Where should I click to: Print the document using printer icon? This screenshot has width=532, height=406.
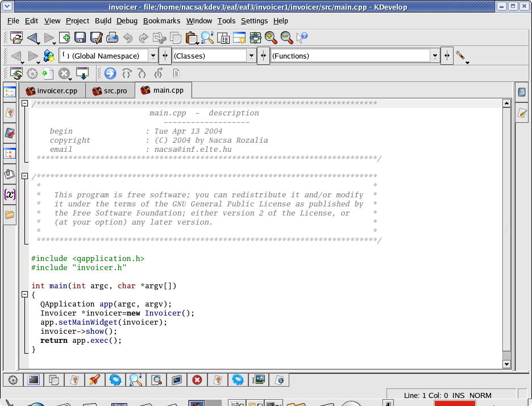[112, 38]
